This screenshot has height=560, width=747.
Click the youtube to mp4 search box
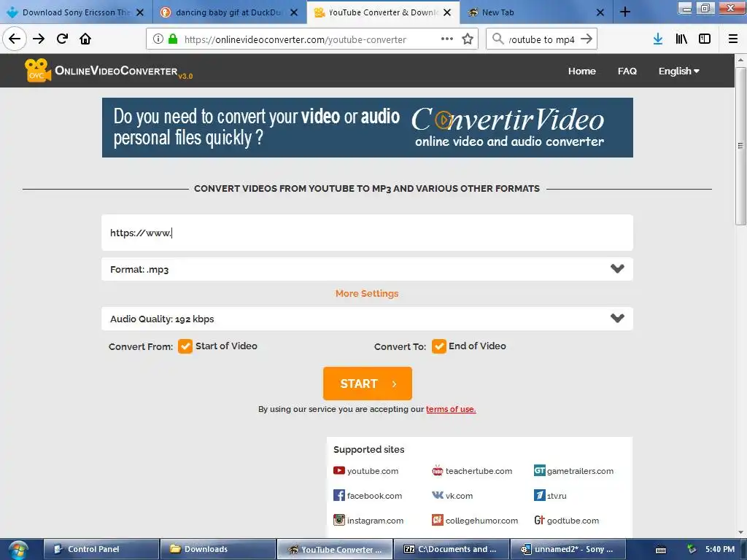[x=542, y=39]
